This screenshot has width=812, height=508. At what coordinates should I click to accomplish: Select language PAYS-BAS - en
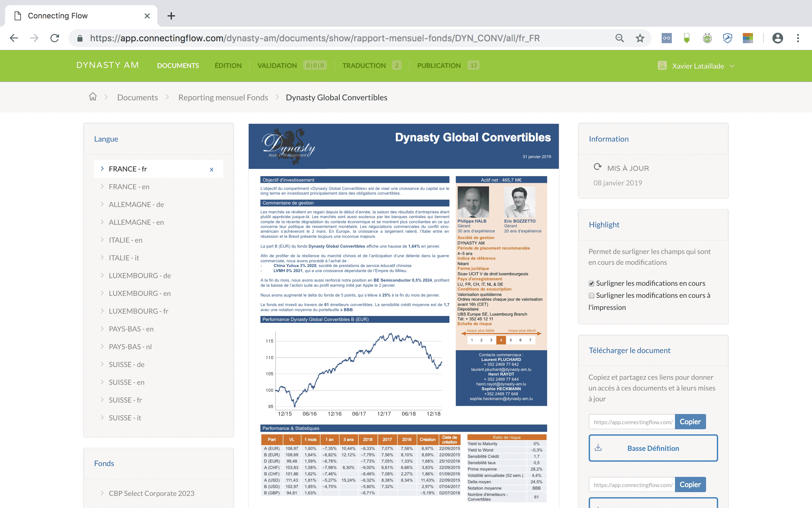(x=131, y=329)
